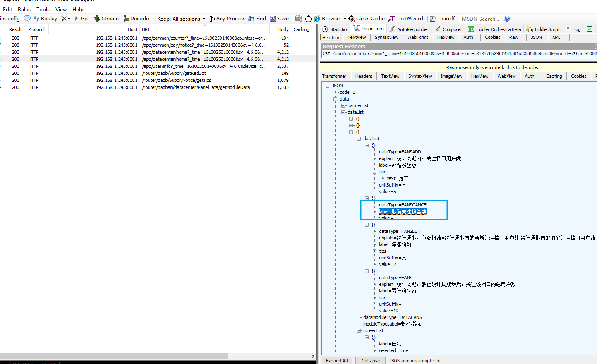The height and width of the screenshot is (364, 597).
Task: Click the MSDN Search input field
Action: (480, 19)
